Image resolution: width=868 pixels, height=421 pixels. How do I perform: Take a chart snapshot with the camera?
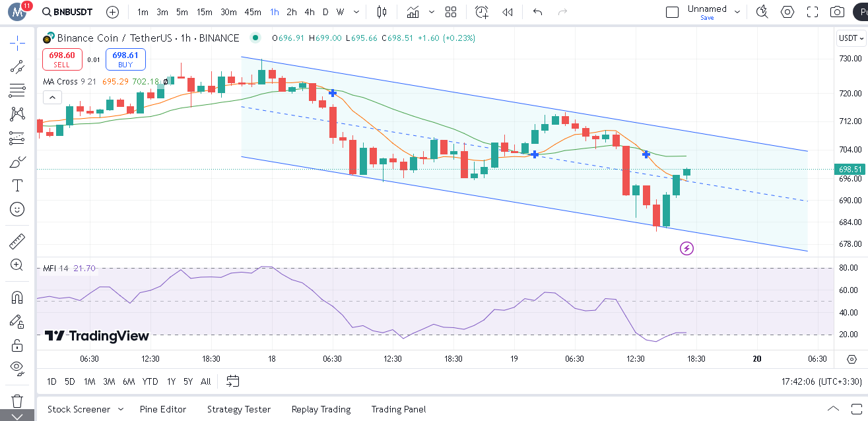(838, 12)
